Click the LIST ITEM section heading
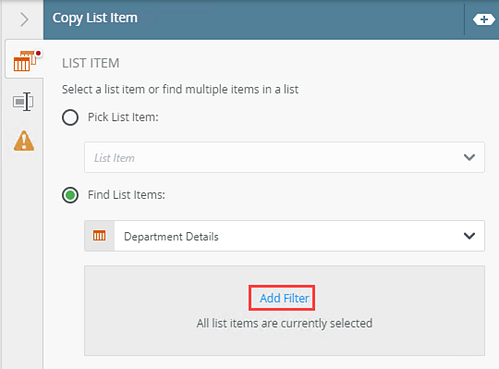 [91, 63]
